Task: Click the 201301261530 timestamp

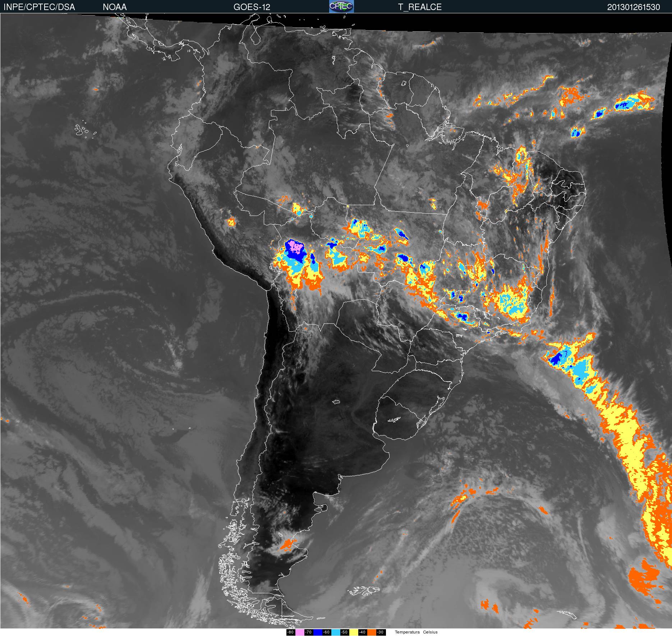Action: [x=634, y=7]
